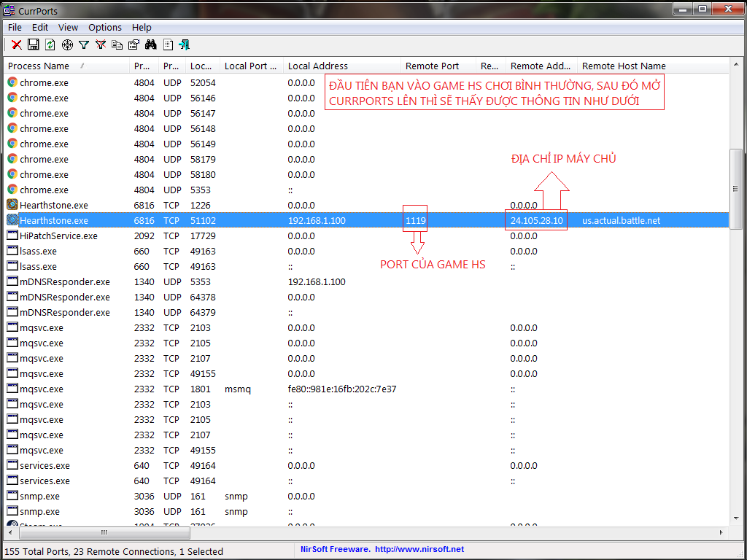Open the File menu
The width and height of the screenshot is (747, 560).
(15, 27)
